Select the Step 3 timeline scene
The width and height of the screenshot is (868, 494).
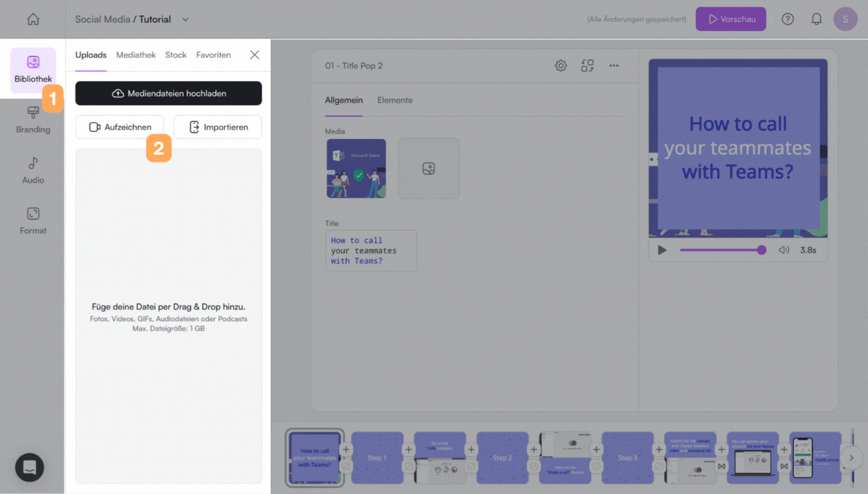[x=627, y=458]
